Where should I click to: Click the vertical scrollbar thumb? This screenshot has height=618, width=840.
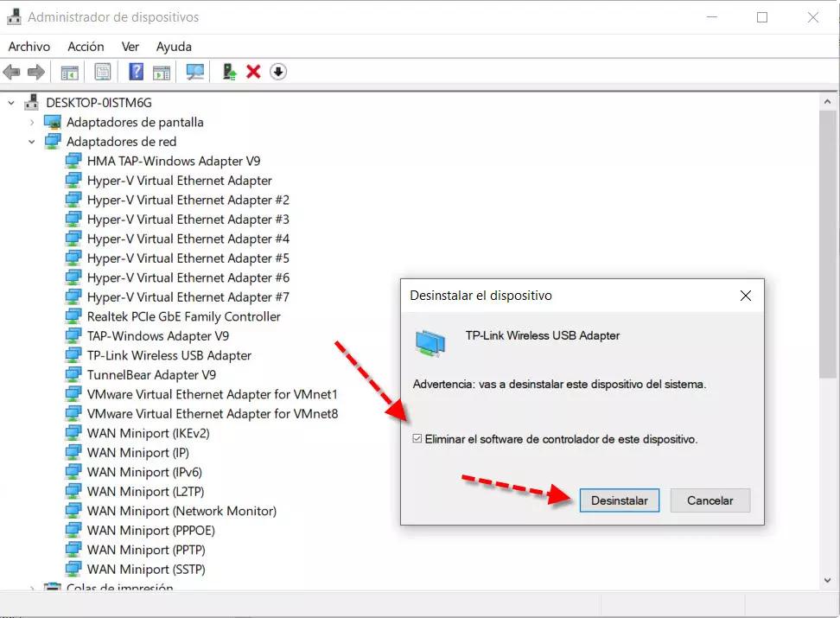tap(828, 245)
